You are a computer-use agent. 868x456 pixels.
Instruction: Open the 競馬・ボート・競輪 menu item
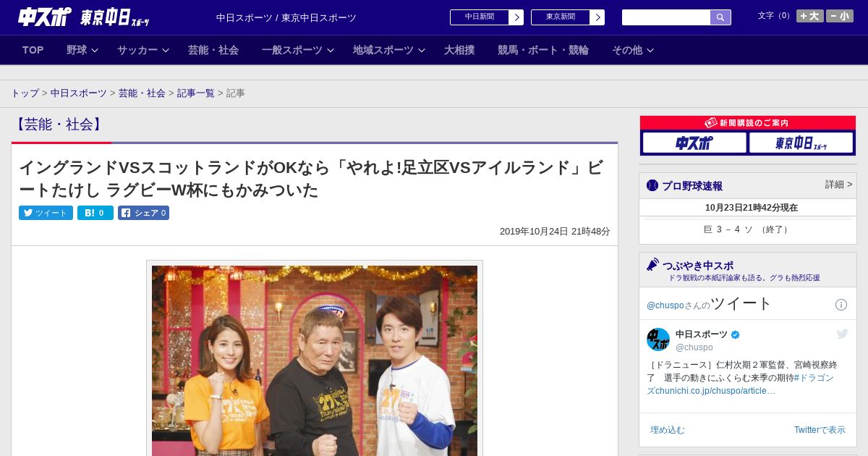[542, 50]
